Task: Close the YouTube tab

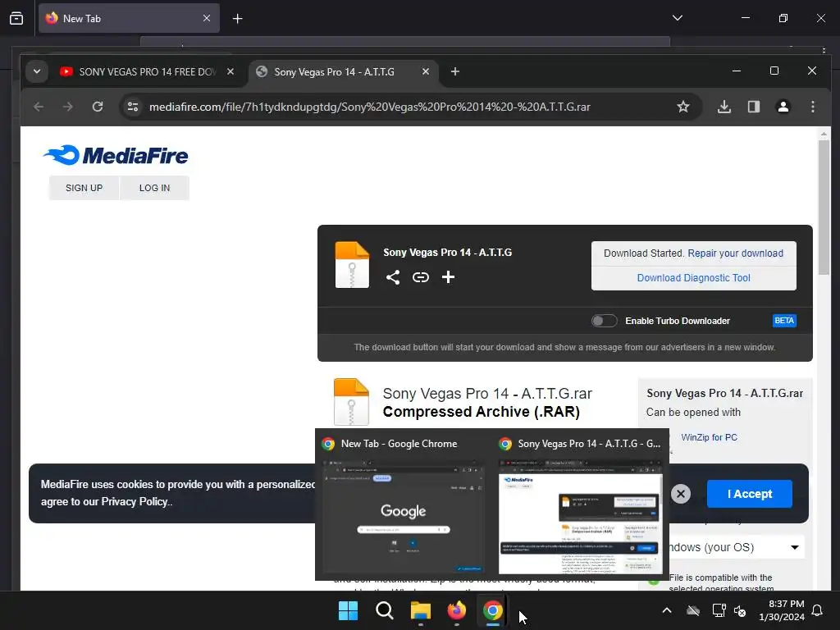Action: (x=231, y=71)
